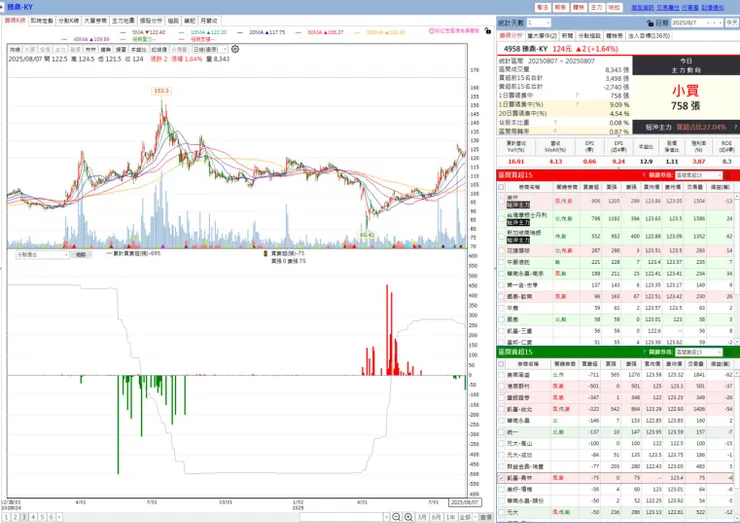
Task: Open the indicator dropdown above lower chart
Action: pos(42,254)
